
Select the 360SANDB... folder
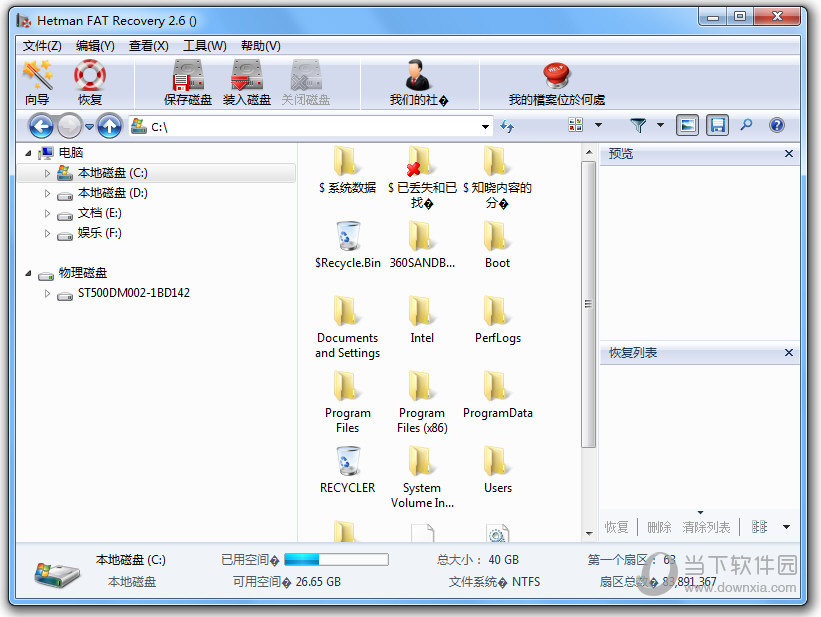pos(422,245)
